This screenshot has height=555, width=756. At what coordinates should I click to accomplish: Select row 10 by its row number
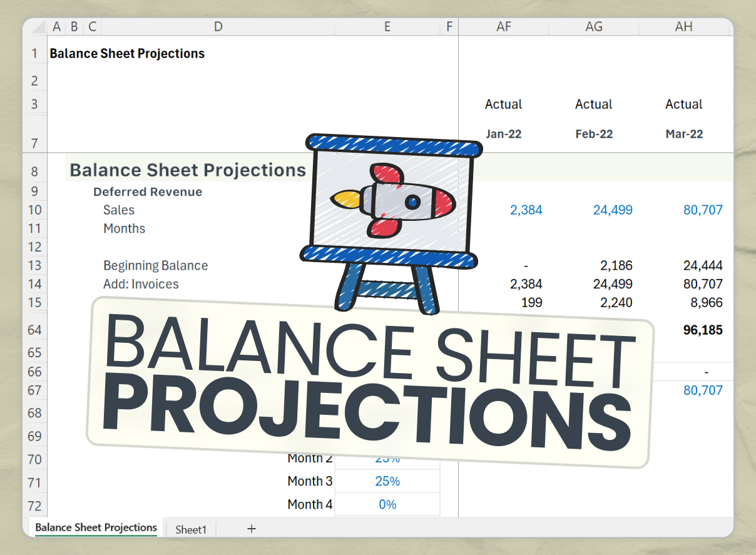(35, 210)
